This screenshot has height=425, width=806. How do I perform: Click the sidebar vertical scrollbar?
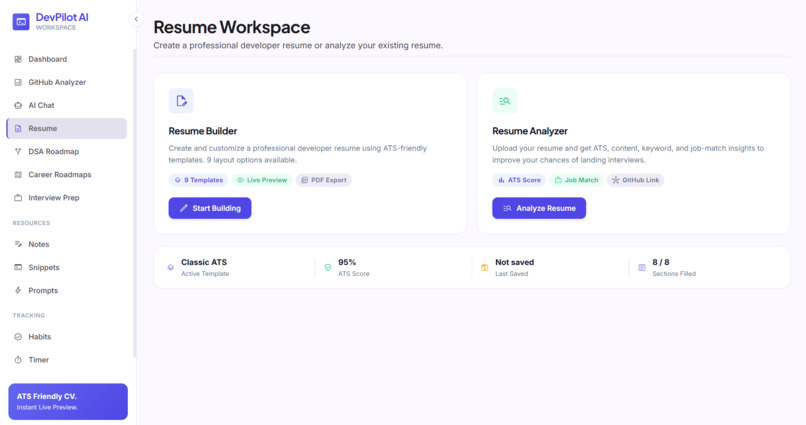click(135, 203)
